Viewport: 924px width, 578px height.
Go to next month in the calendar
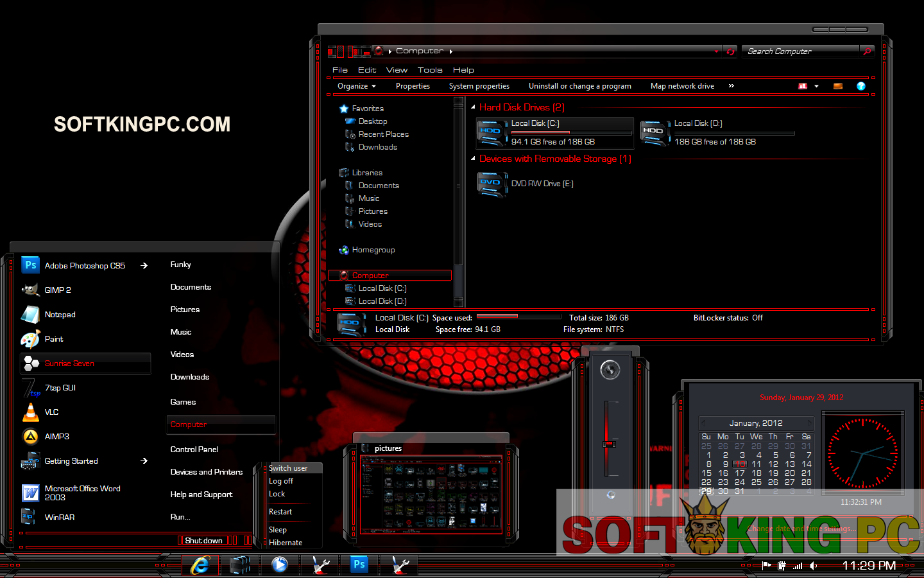pyautogui.click(x=810, y=423)
